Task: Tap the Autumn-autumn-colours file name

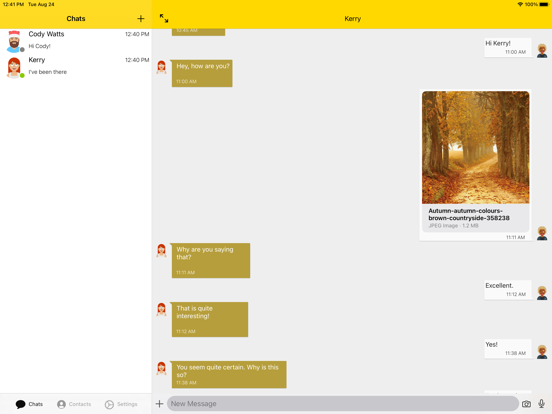Action: [469, 214]
